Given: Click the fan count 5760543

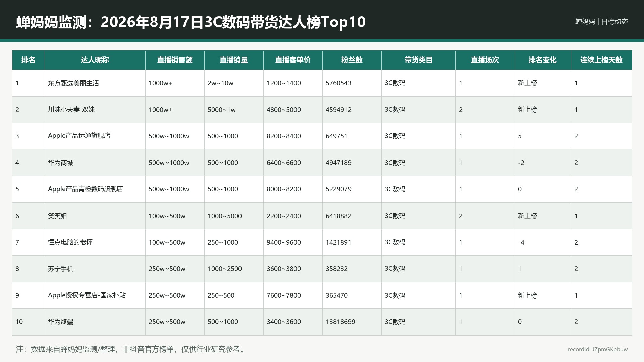Looking at the screenshot, I should click(338, 83).
